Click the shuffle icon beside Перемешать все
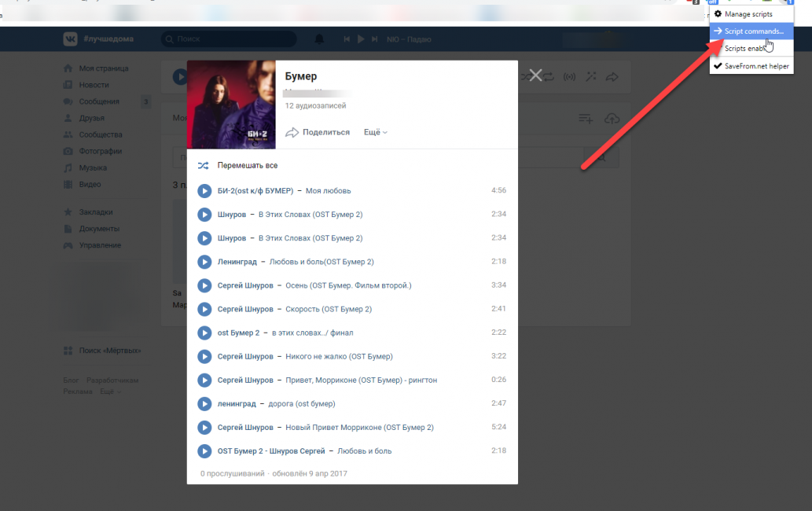Viewport: 812px width, 511px height. [204, 166]
